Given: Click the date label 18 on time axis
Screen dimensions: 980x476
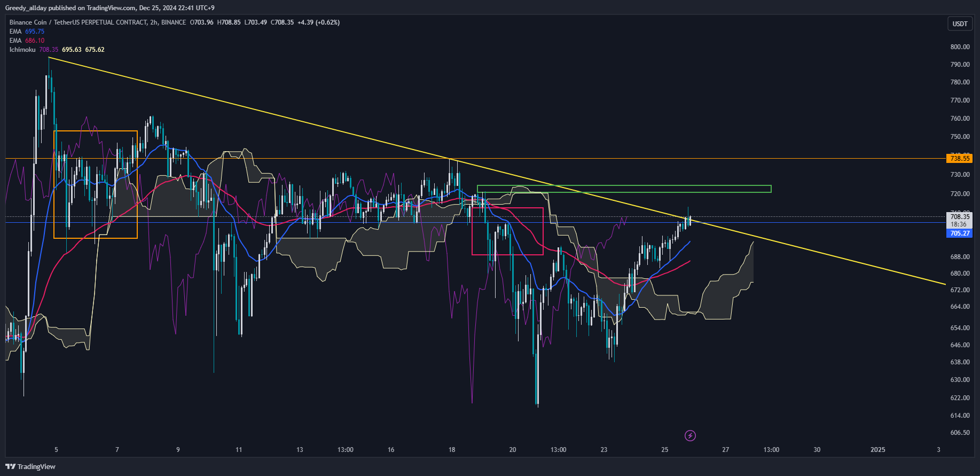Looking at the screenshot, I should tap(452, 450).
